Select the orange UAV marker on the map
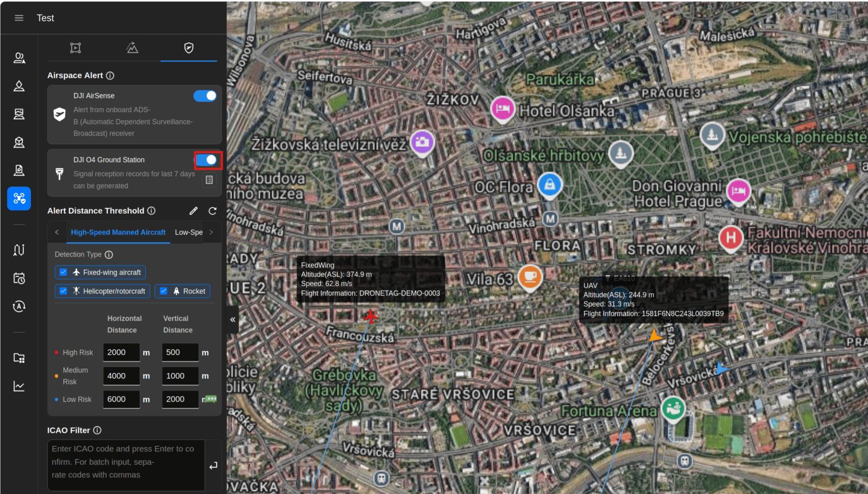The width and height of the screenshot is (868, 494). tap(655, 337)
